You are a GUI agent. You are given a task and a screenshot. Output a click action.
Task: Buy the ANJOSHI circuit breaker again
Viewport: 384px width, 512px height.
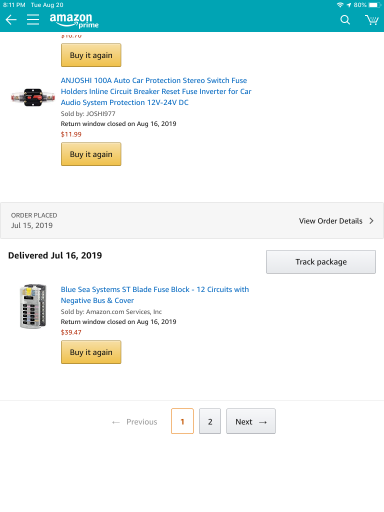[91, 154]
